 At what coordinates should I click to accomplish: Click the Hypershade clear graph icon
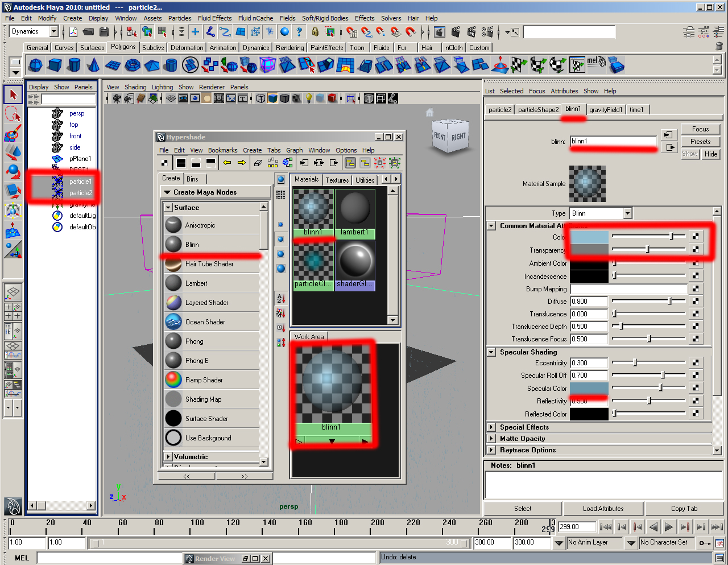258,163
